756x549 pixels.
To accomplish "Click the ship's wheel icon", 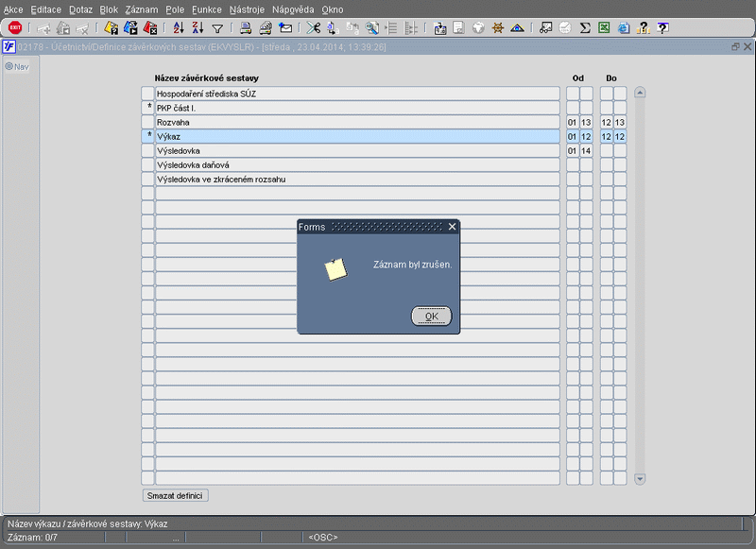I will click(x=497, y=28).
